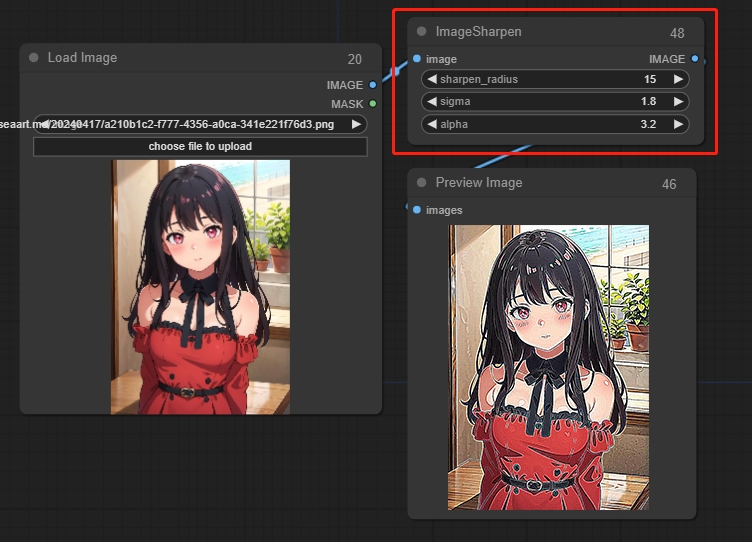
Task: Collapse the Load Image node using its dot
Action: 34,58
